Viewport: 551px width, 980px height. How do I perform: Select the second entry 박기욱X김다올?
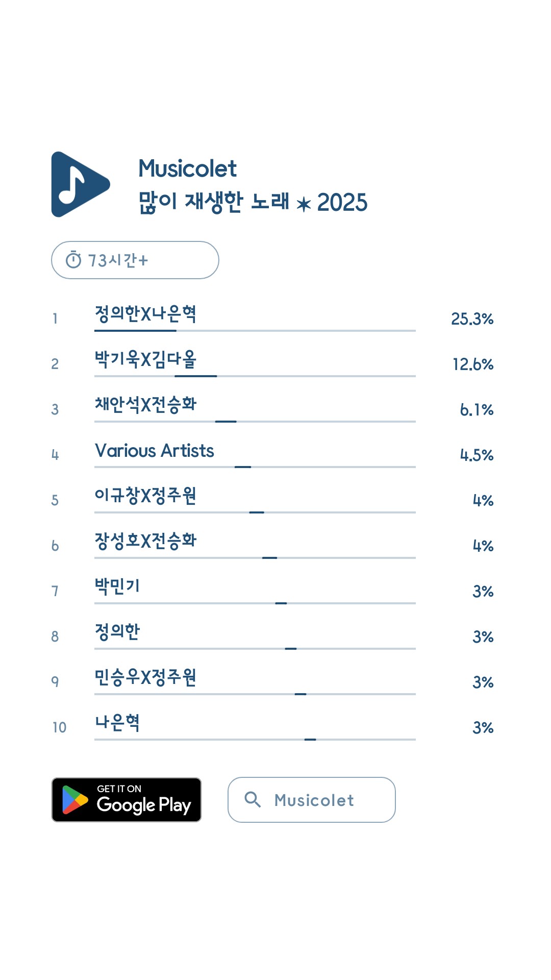[x=145, y=359]
